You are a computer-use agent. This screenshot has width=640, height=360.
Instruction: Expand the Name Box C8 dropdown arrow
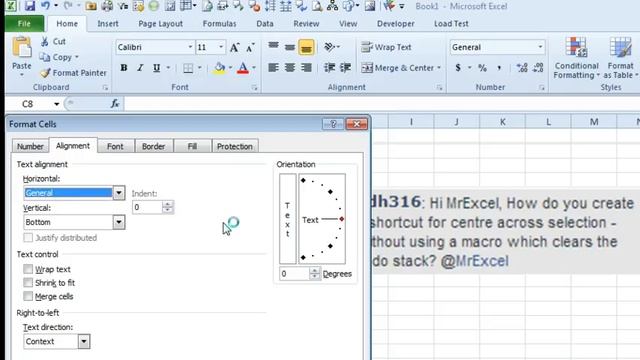click(x=56, y=104)
